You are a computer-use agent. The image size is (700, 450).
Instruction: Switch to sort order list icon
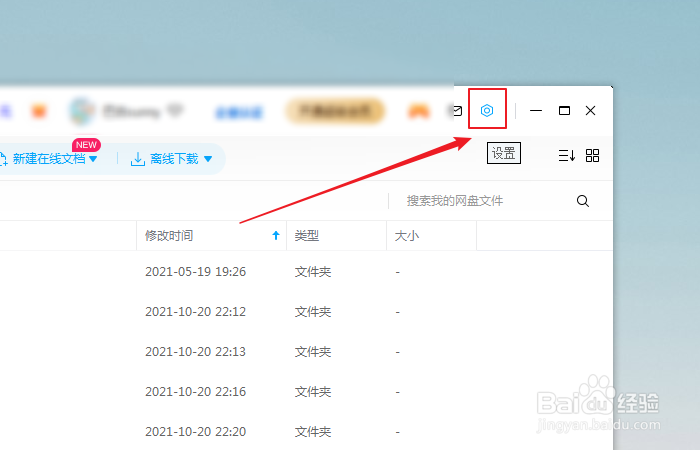point(567,155)
